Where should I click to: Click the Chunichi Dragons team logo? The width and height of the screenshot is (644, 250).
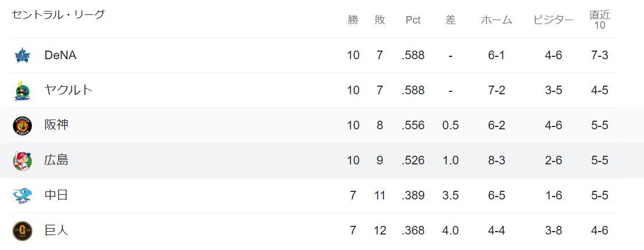pos(22,195)
